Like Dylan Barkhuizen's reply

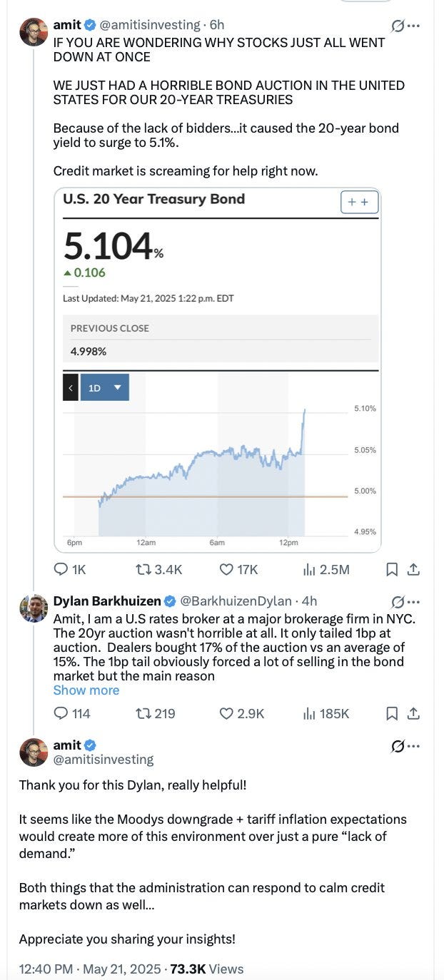coord(226,713)
